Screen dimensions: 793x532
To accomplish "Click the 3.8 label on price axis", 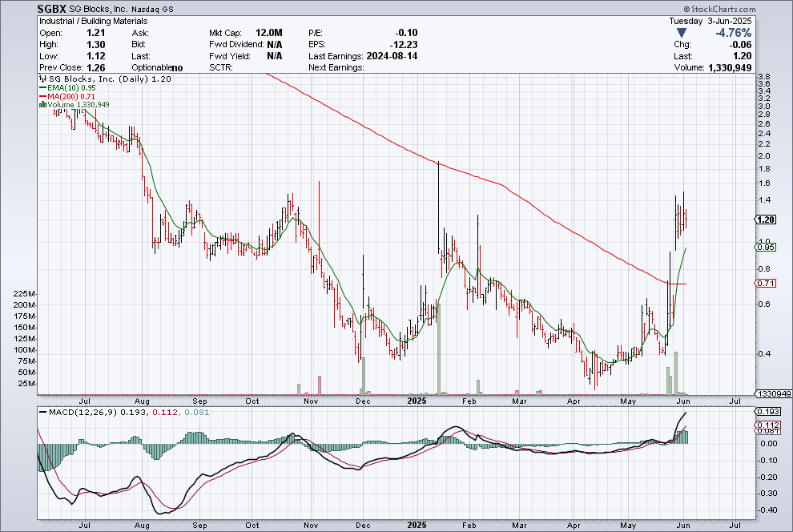I will (x=763, y=77).
